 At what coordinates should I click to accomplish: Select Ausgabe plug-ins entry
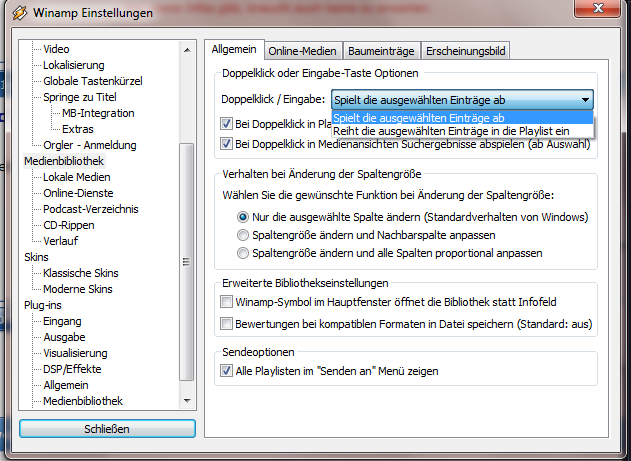pyautogui.click(x=64, y=338)
